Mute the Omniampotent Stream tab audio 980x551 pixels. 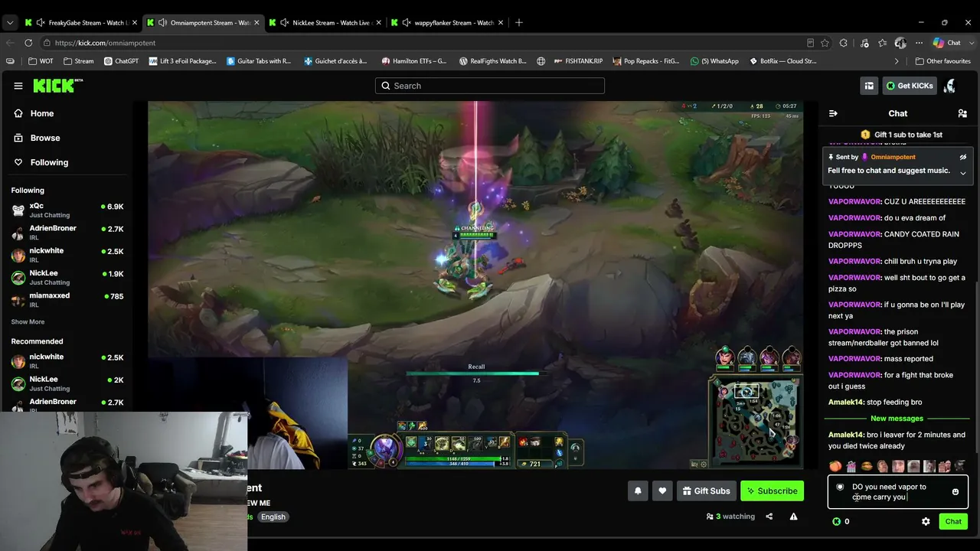tap(162, 23)
